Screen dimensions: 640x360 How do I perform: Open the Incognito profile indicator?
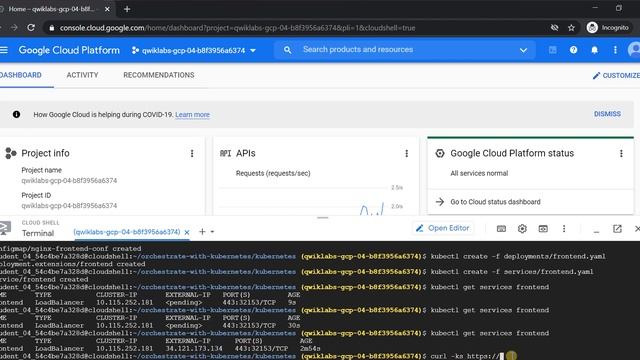[608, 28]
